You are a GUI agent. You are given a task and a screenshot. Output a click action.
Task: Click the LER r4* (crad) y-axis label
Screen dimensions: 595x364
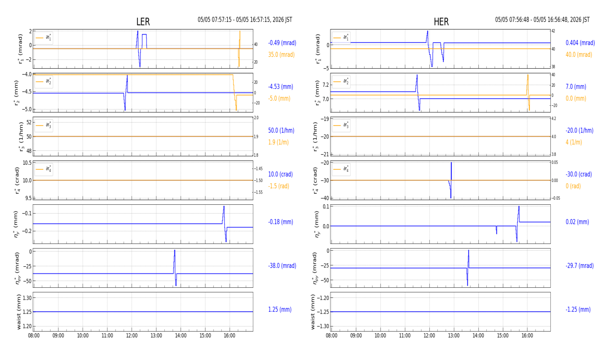17,180
